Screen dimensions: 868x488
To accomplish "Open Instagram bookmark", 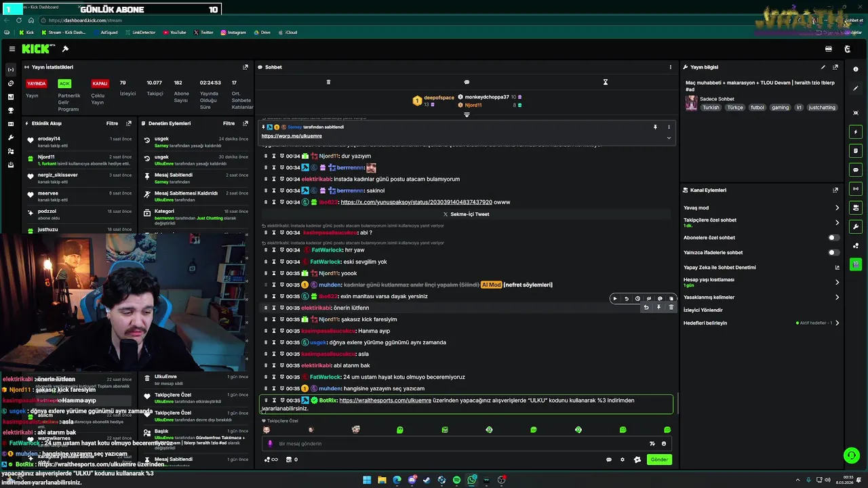I will pyautogui.click(x=233, y=33).
